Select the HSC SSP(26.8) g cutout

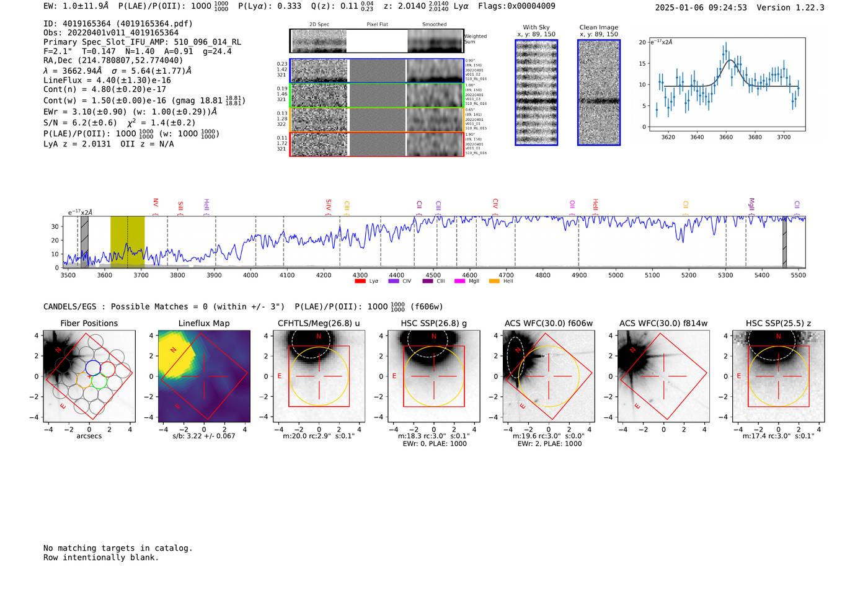(x=433, y=376)
